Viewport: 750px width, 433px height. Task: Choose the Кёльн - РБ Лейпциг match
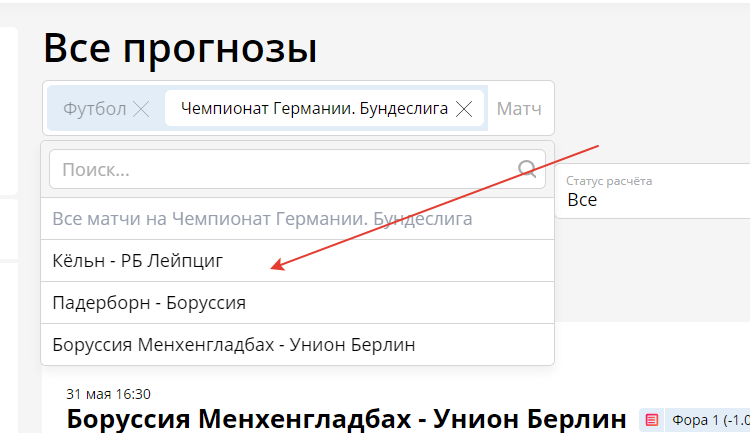297,261
